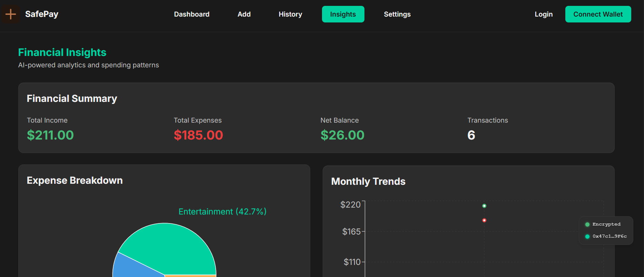Open the Settings page

(x=397, y=14)
